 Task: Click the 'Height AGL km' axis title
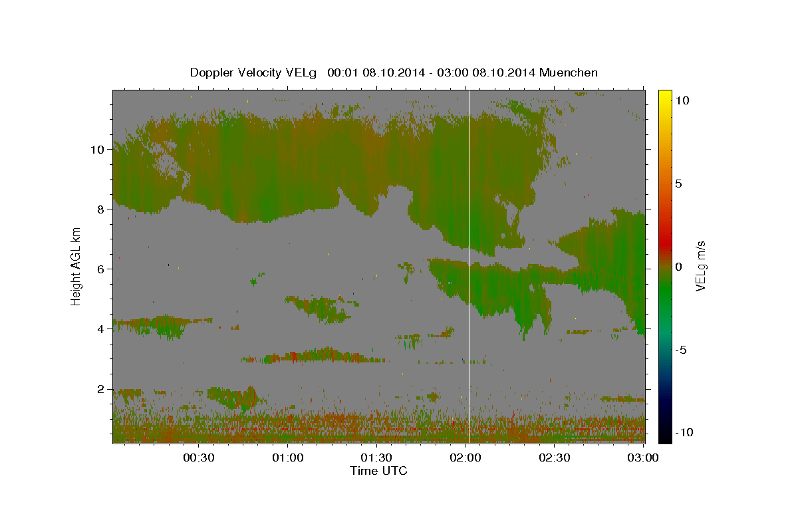click(76, 266)
